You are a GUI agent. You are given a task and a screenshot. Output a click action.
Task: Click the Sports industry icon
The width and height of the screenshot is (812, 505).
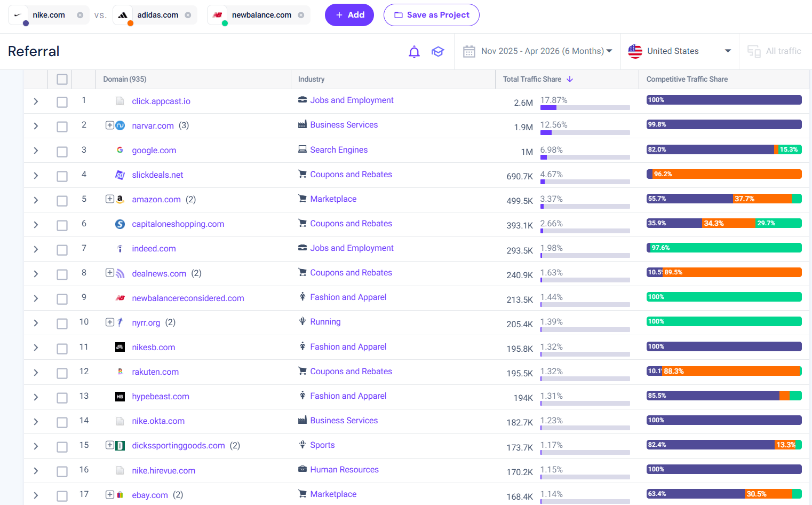coord(302,445)
